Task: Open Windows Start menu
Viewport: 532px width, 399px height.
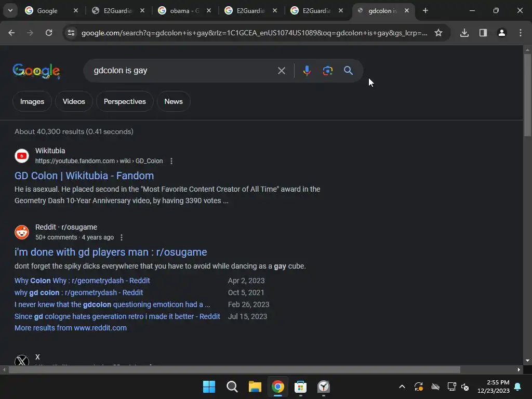Action: [x=209, y=387]
